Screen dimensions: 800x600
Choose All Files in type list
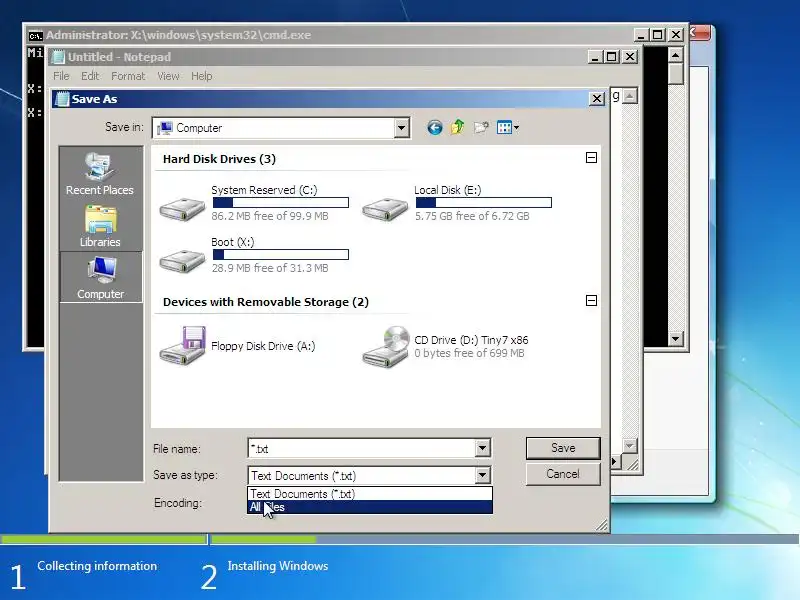(370, 507)
